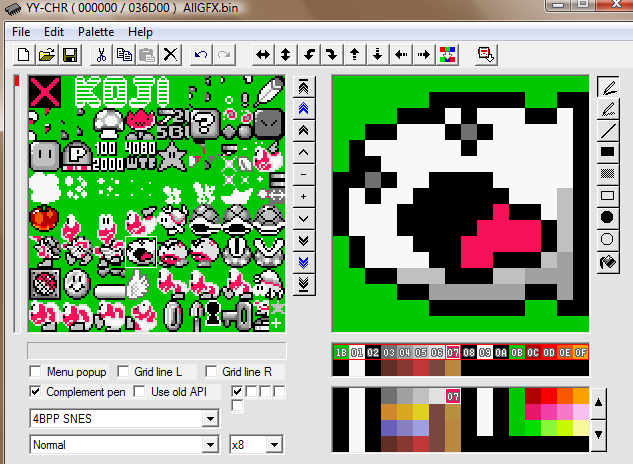Click the red search/option toolbar icon
The height and width of the screenshot is (464, 633).
coord(486,55)
